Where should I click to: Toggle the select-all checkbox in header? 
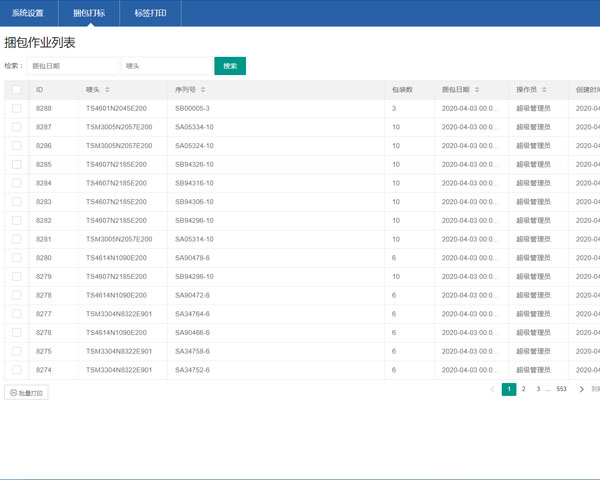(x=16, y=90)
